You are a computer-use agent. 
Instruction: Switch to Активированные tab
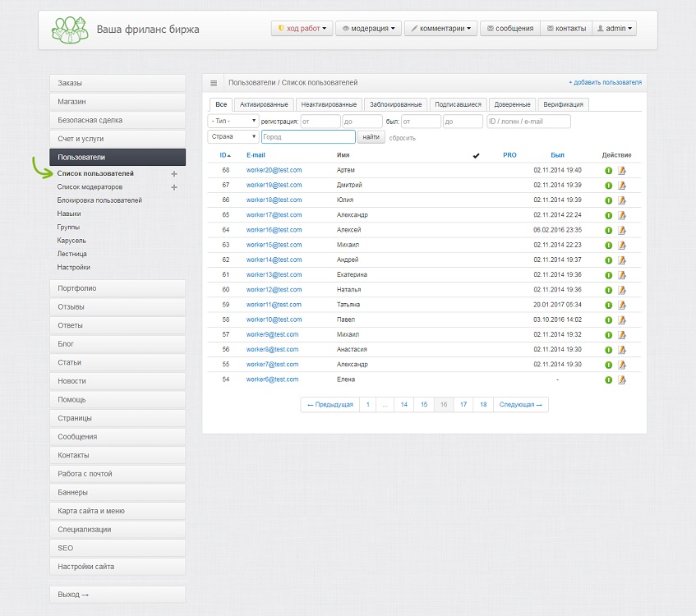264,105
